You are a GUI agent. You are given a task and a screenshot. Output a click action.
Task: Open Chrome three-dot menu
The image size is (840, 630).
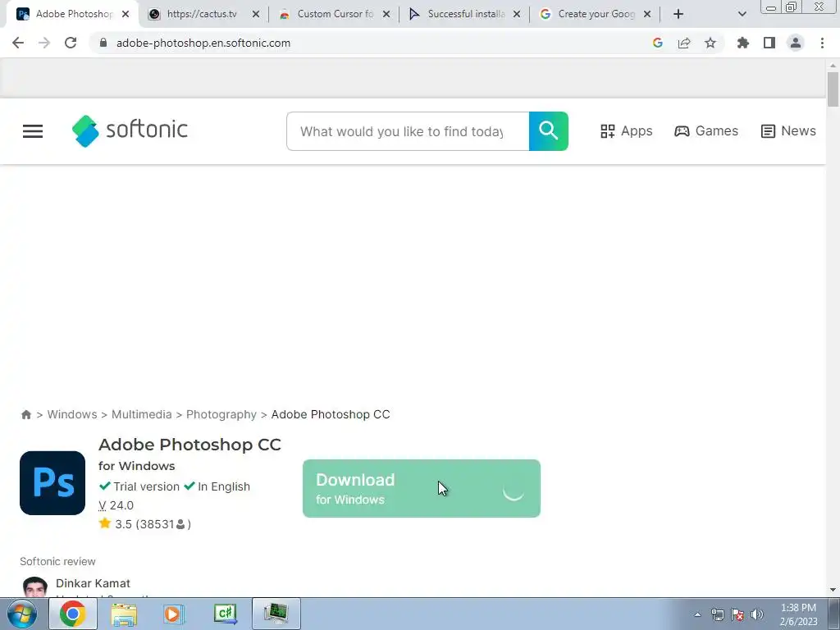pos(822,43)
